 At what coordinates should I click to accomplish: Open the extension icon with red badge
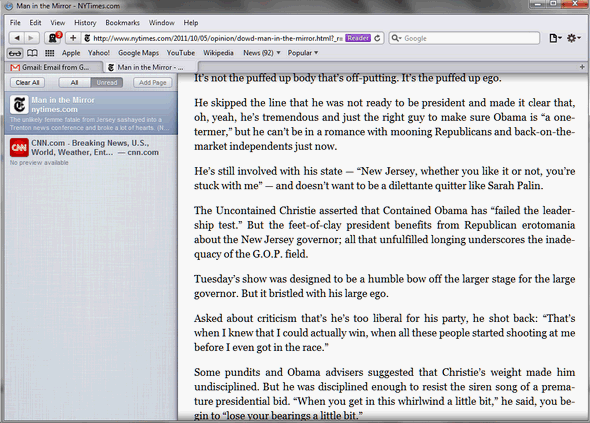click(x=53, y=38)
